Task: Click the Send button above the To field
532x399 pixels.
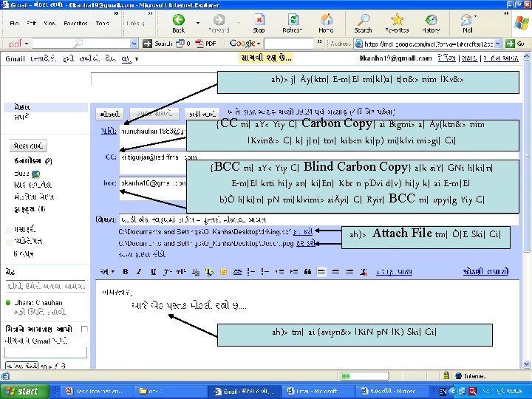Action: [x=110, y=114]
